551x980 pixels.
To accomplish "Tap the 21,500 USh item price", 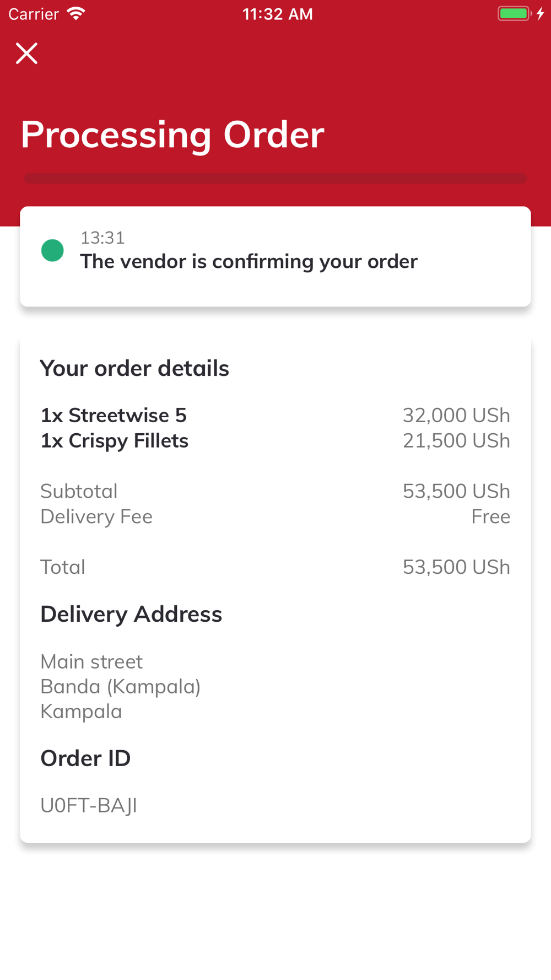I will pyautogui.click(x=456, y=441).
